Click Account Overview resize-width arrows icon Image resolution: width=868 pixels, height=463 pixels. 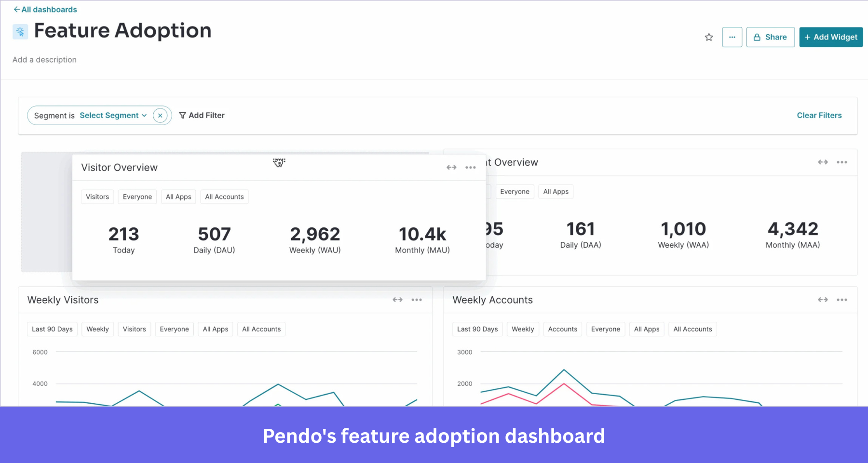823,162
